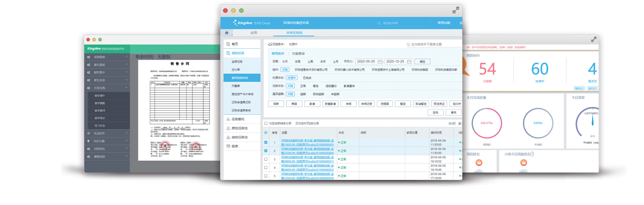644x205 pixels.
Task: Check the checkbox for task row 3
Action: click(266, 159)
